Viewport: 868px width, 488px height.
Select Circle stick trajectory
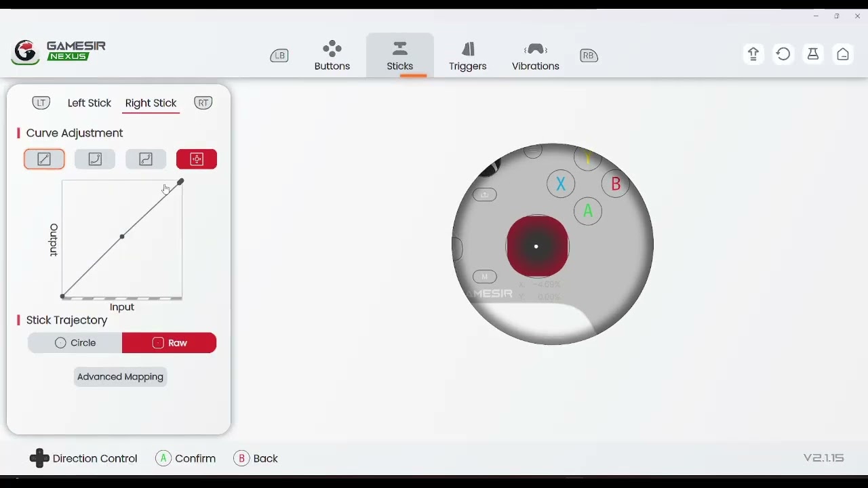[75, 343]
